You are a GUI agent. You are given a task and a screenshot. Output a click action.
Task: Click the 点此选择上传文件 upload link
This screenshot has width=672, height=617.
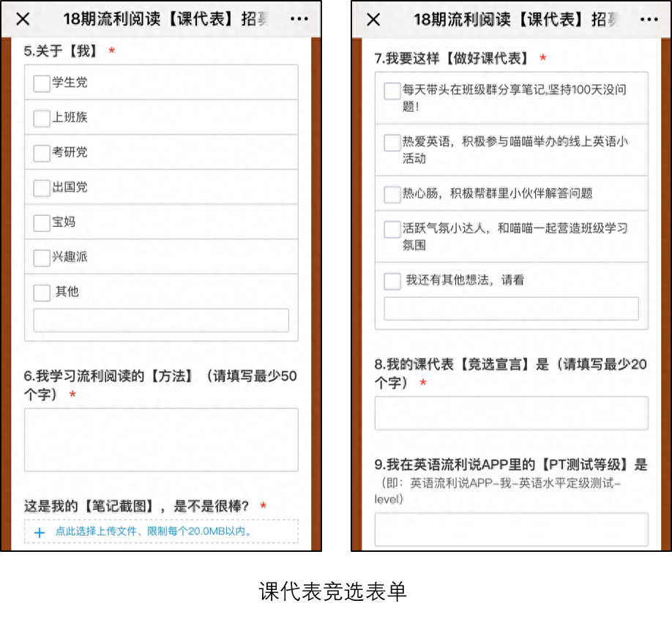[154, 532]
